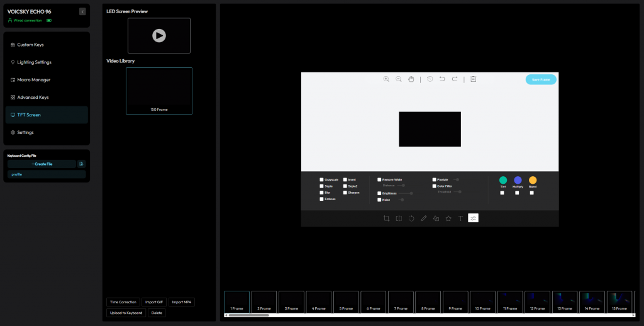Image resolution: width=644 pixels, height=326 pixels.
Task: Click the Pixelate slider
Action: pos(456,179)
